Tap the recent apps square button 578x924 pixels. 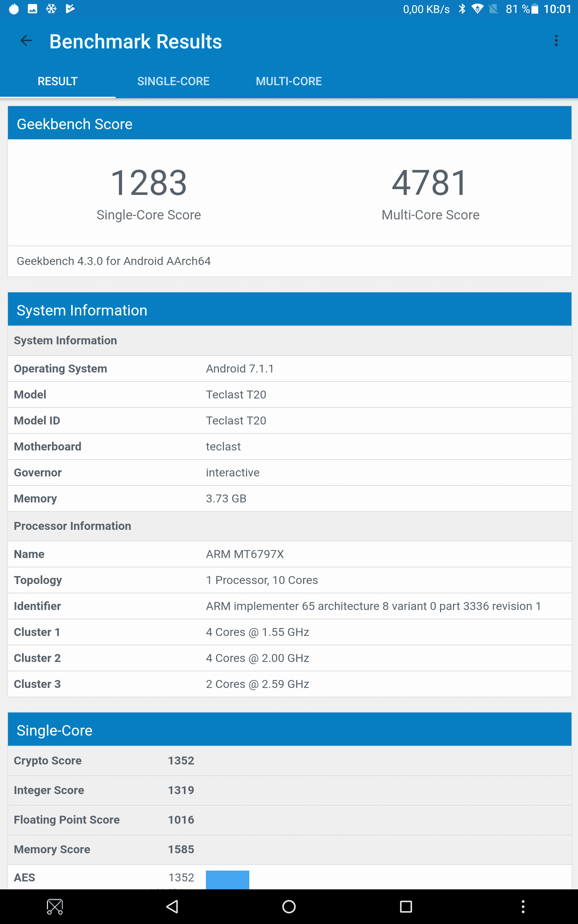tap(406, 906)
